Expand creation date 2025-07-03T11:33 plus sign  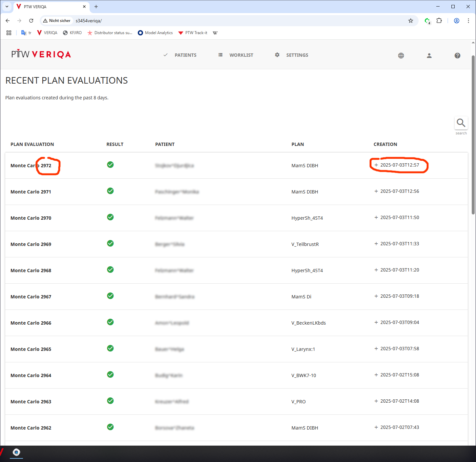pyautogui.click(x=376, y=244)
